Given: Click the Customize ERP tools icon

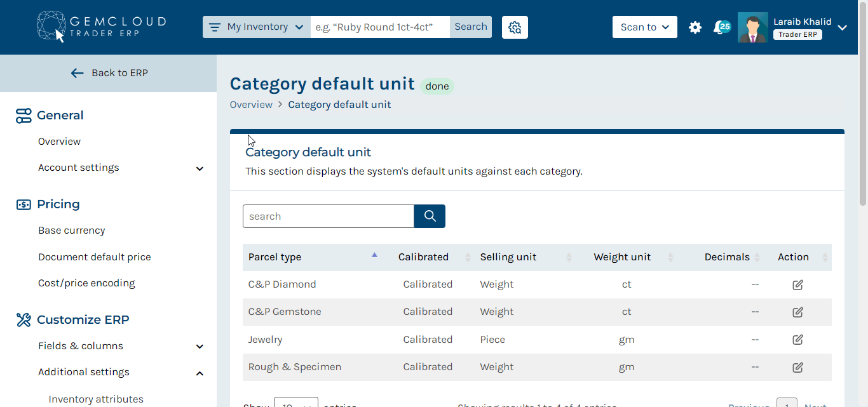Looking at the screenshot, I should [24, 319].
